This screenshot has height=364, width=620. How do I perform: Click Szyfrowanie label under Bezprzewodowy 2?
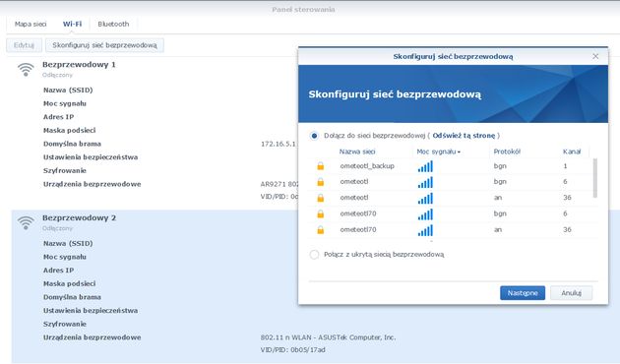[65, 324]
